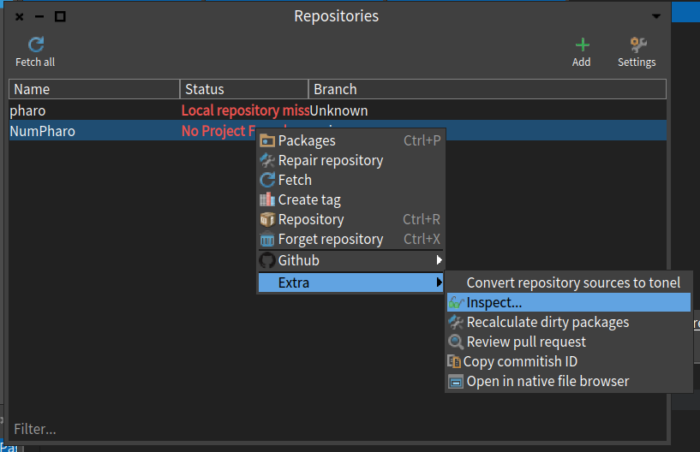
Task: Choose Copy commitish ID entry
Action: point(569,361)
